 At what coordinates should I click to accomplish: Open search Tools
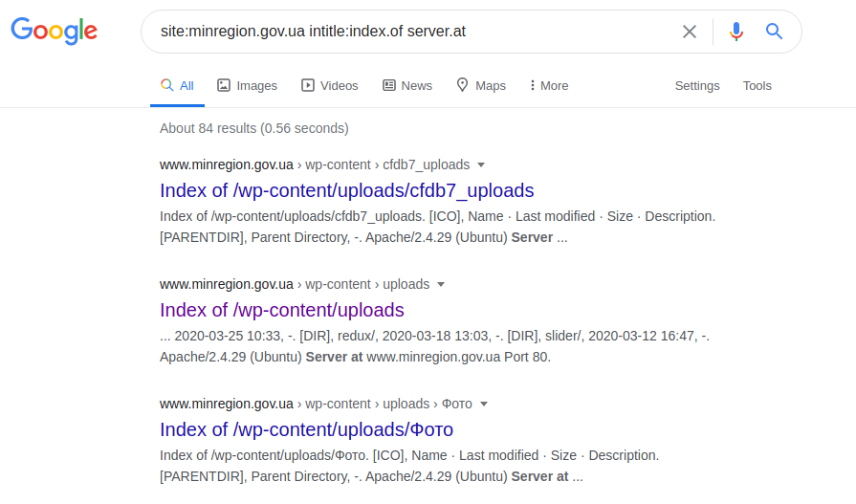coord(757,86)
